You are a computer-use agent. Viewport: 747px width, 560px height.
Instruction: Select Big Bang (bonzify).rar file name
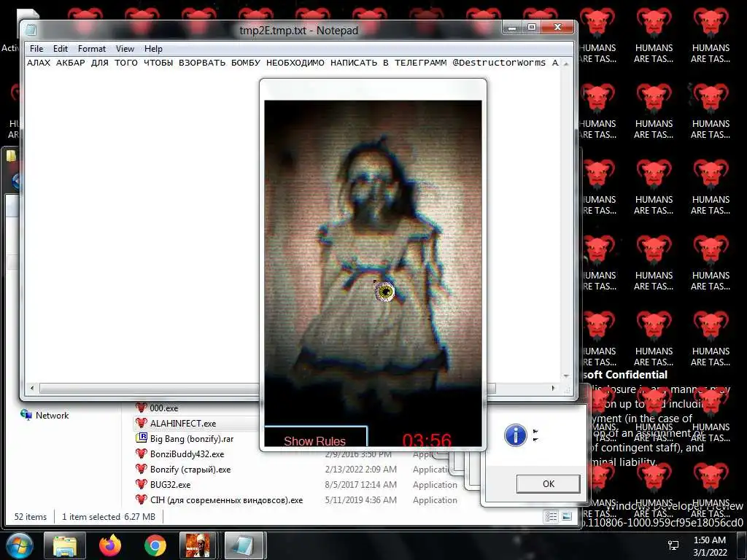192,438
